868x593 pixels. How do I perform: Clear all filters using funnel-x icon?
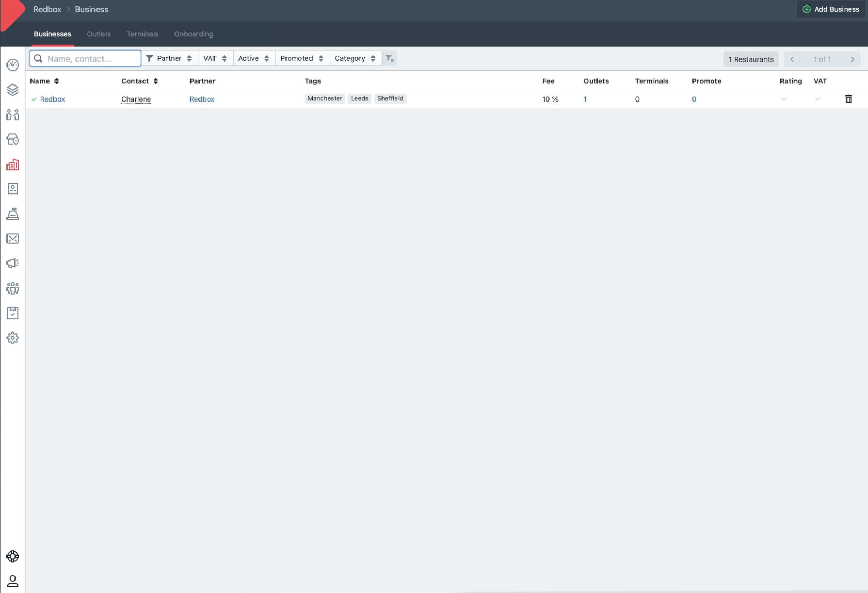(389, 59)
